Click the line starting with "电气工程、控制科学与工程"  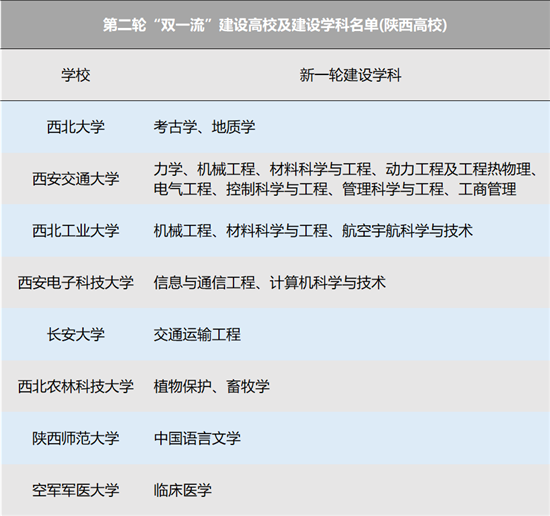[335, 189]
